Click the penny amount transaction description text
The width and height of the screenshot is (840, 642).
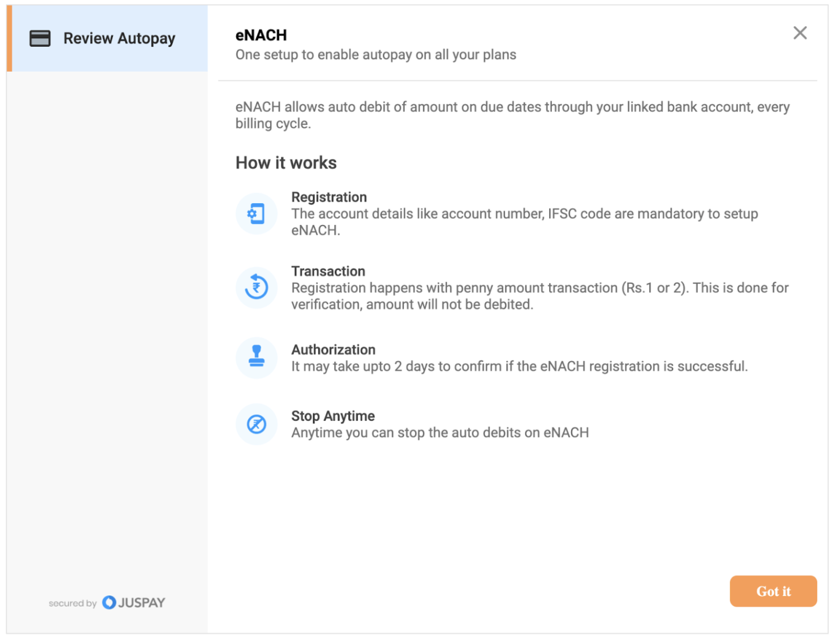[539, 296]
